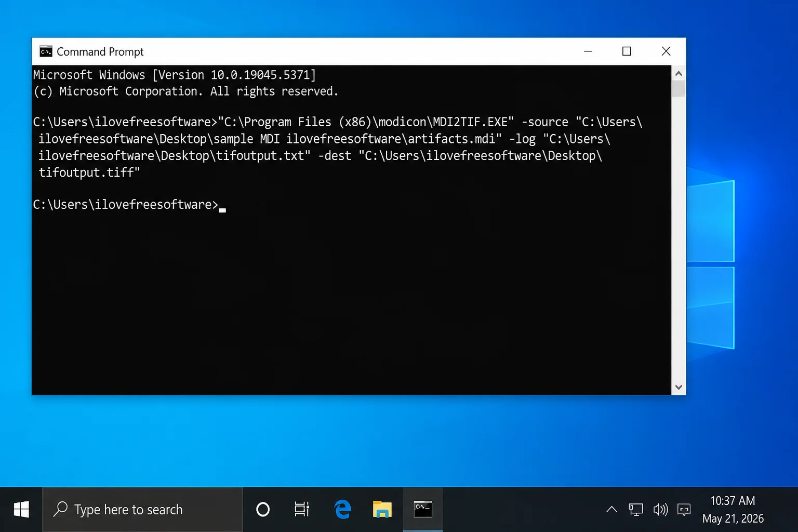
Task: Click the Type here to search box
Action: [142, 510]
